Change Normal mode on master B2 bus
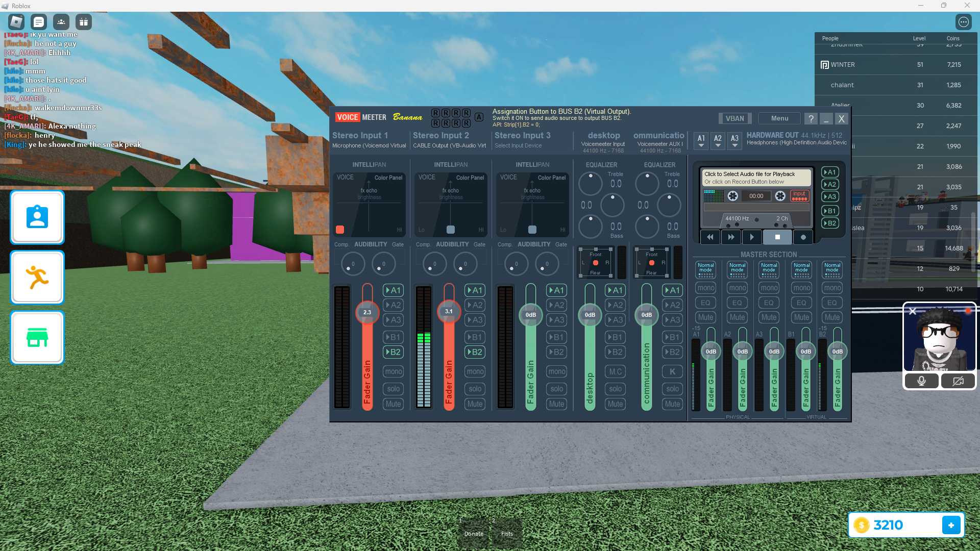 pos(832,270)
